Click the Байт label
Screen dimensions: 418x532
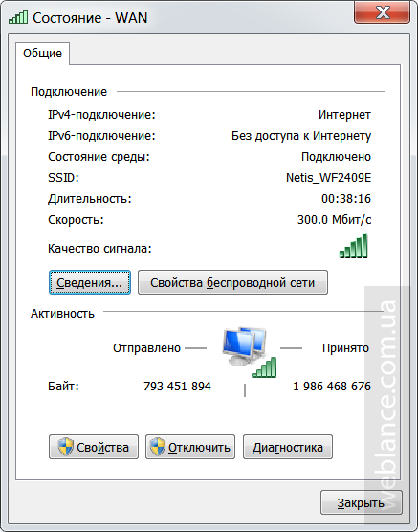(x=63, y=387)
